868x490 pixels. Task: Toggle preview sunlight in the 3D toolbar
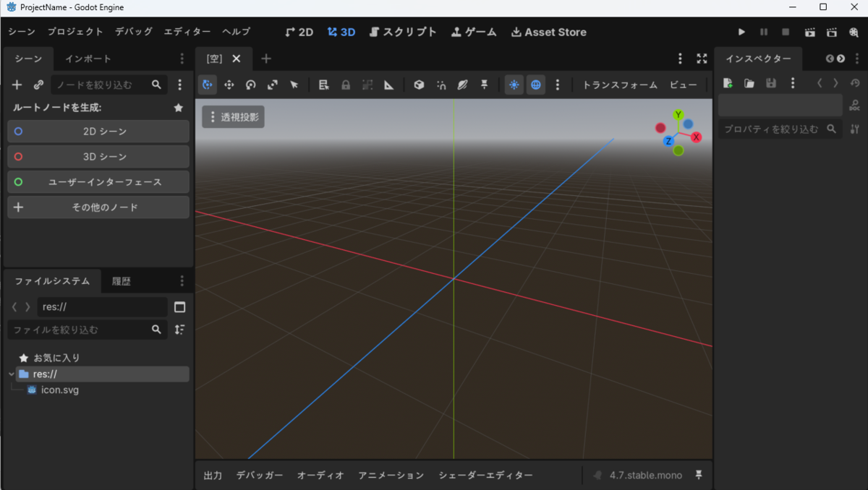(514, 85)
